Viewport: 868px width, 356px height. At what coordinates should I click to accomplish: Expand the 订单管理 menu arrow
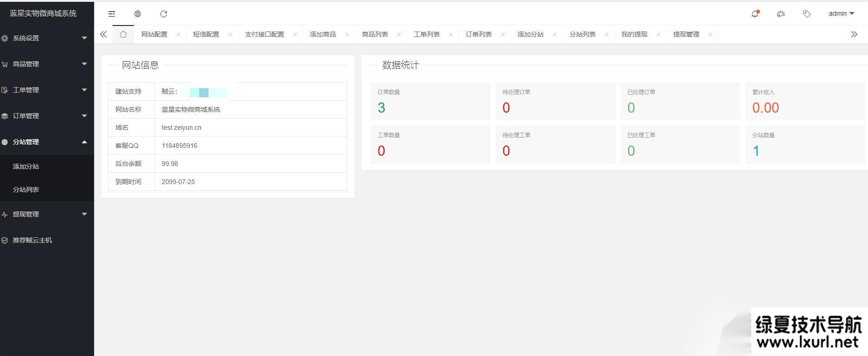(84, 116)
